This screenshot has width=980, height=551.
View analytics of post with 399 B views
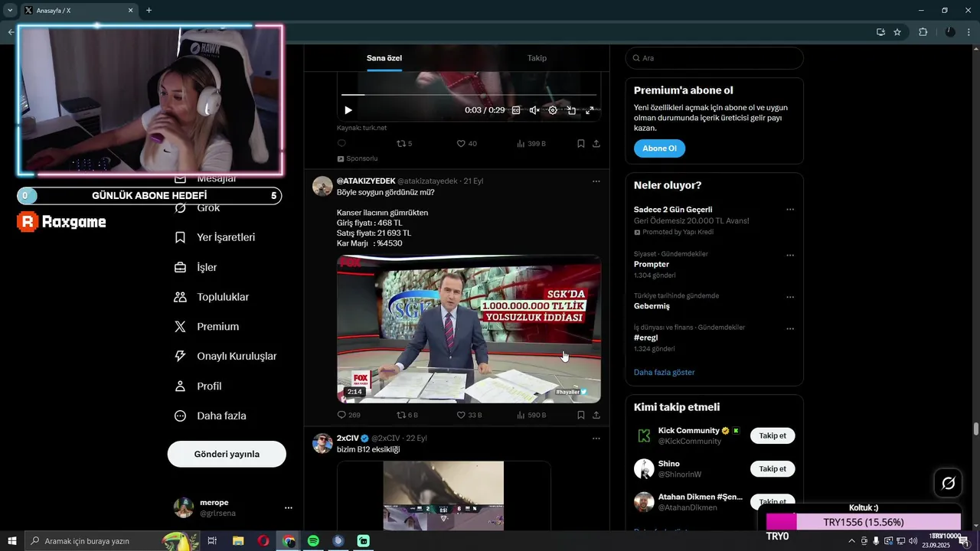[x=531, y=143]
